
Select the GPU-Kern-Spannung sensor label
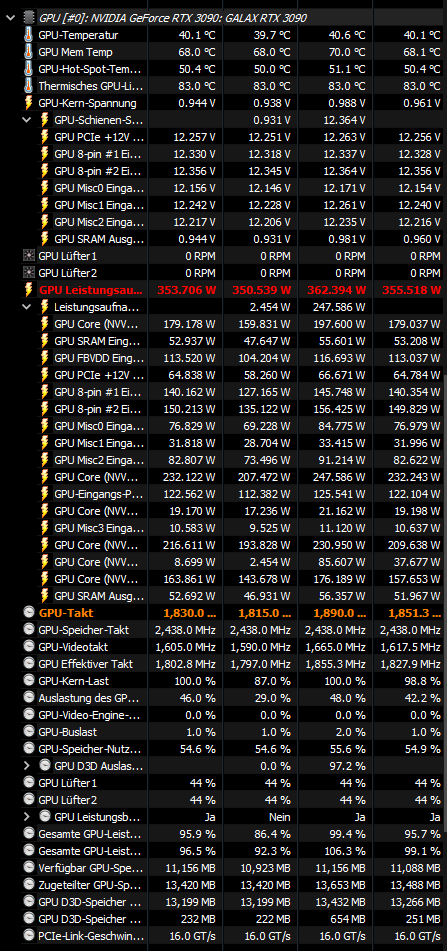(x=87, y=103)
